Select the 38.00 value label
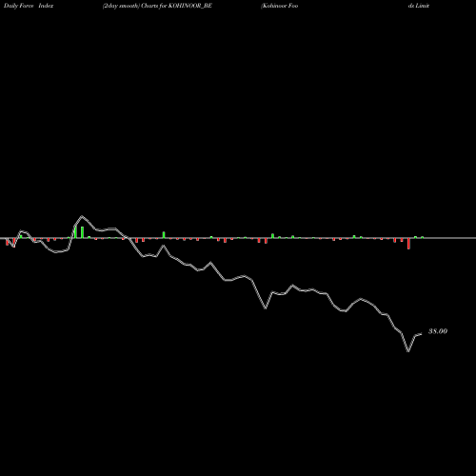This screenshot has height=476, width=476. pyautogui.click(x=438, y=331)
